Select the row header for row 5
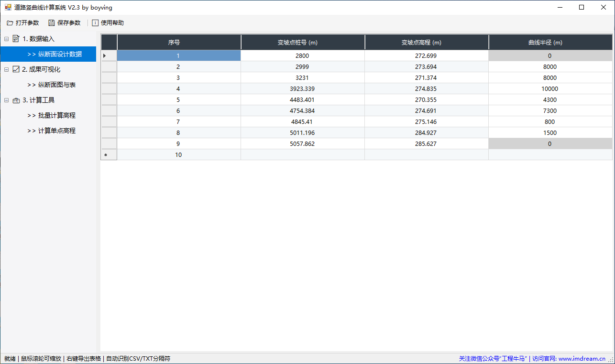 pyautogui.click(x=109, y=99)
